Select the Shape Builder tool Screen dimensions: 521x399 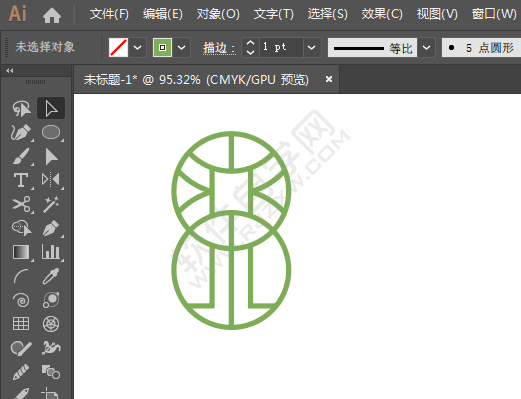pyautogui.click(x=21, y=228)
